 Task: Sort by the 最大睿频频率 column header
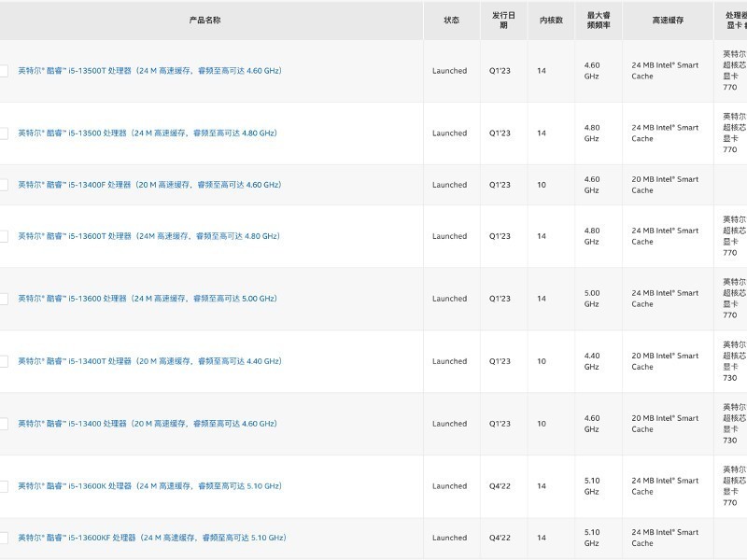(x=599, y=20)
